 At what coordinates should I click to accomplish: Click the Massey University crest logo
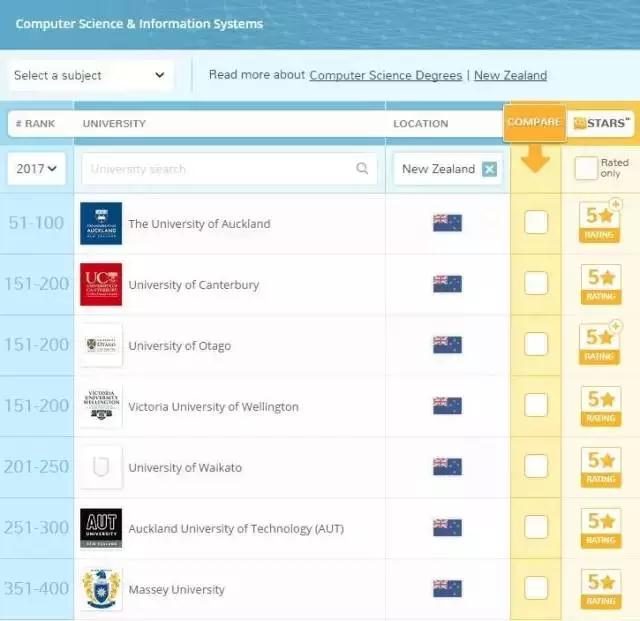[x=101, y=589]
